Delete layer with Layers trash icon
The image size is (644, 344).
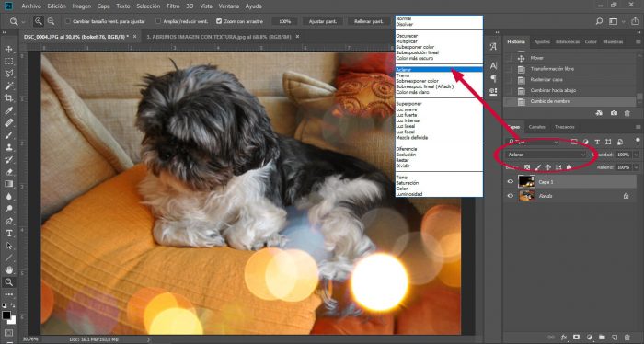click(627, 338)
